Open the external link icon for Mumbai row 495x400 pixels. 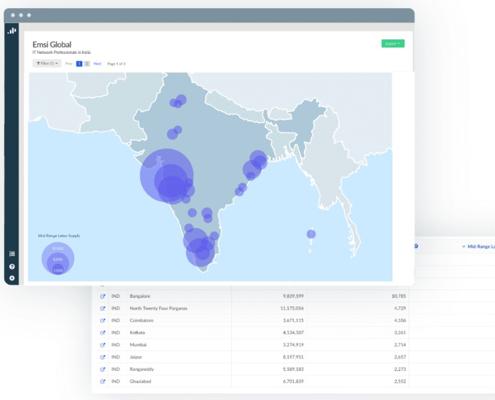[x=103, y=345]
